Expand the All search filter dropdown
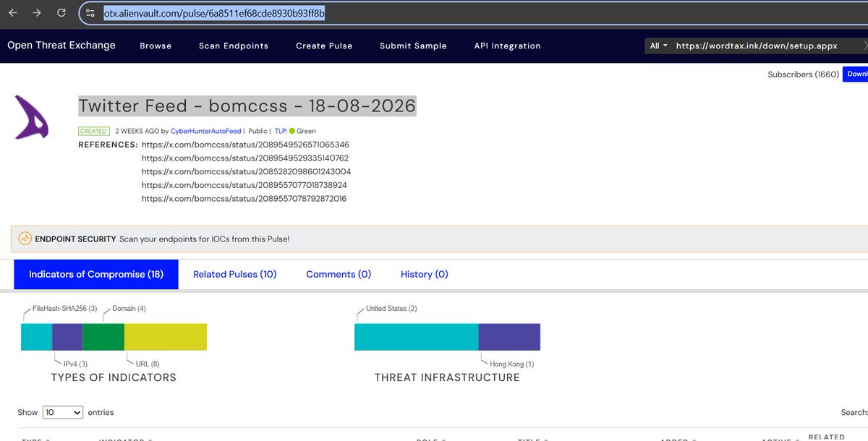This screenshot has width=868, height=441. point(658,46)
